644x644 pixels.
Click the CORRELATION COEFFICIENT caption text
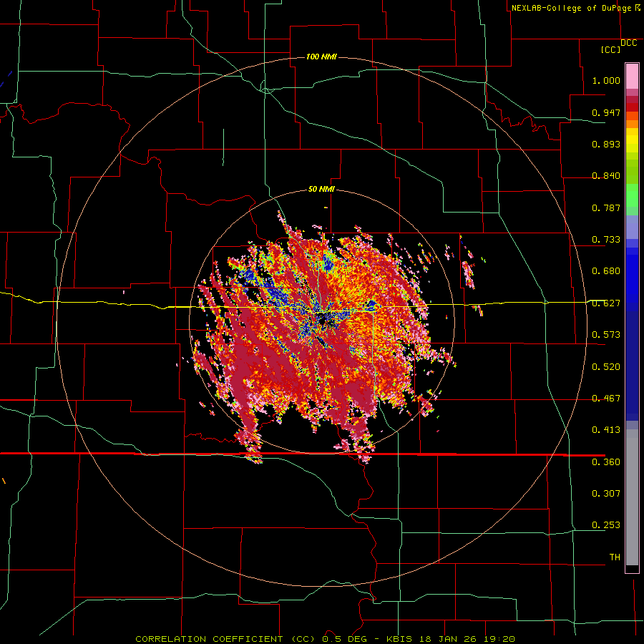click(209, 639)
